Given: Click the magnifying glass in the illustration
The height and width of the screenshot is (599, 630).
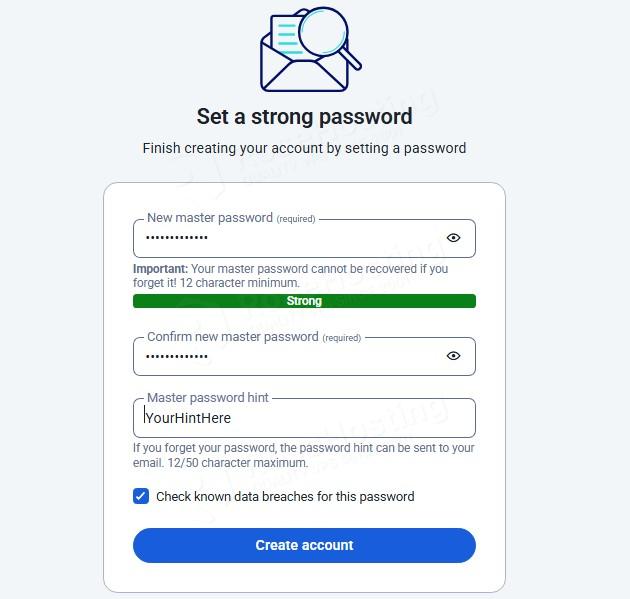Looking at the screenshot, I should [324, 32].
